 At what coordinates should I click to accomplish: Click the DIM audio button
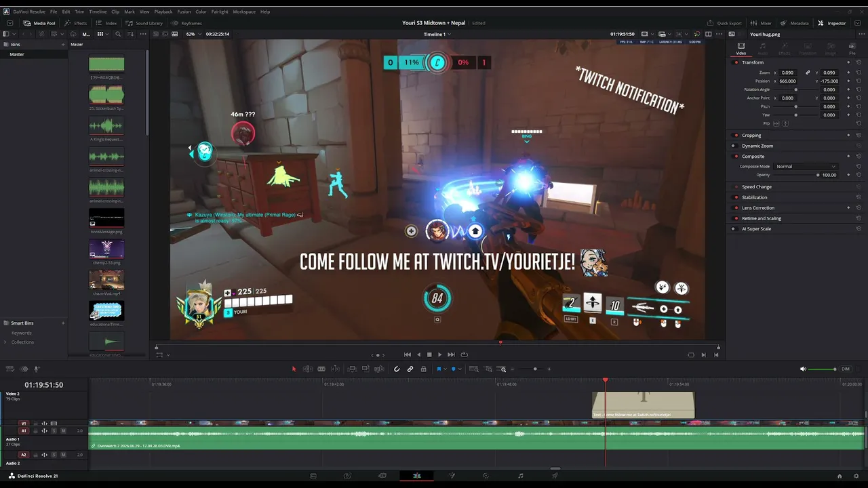click(x=845, y=369)
